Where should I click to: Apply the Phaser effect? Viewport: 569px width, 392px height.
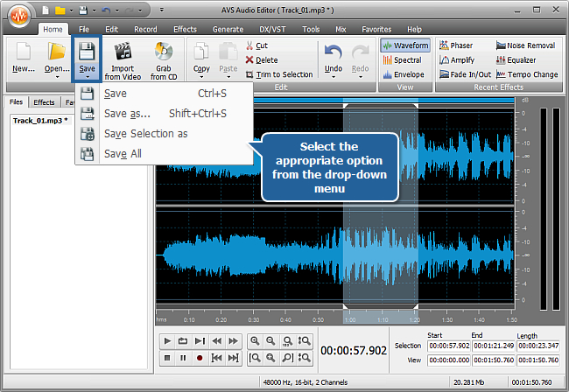456,45
